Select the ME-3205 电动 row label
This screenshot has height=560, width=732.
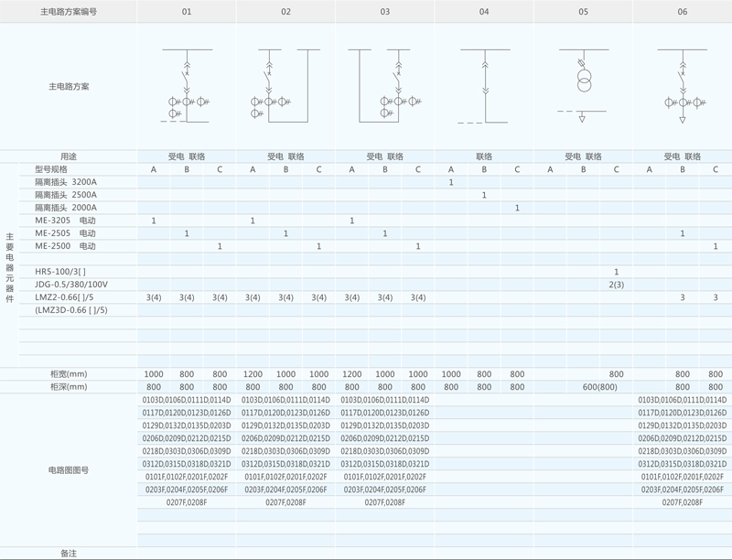(65, 221)
